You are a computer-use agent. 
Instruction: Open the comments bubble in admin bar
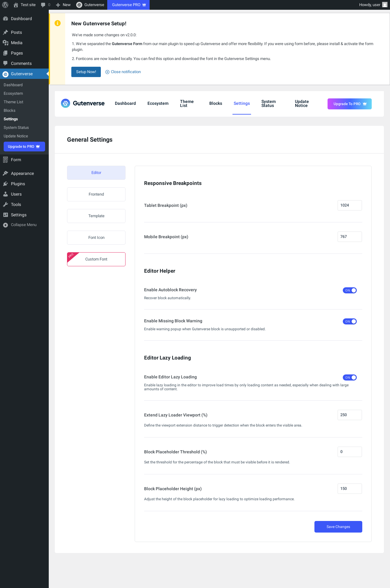coord(43,5)
